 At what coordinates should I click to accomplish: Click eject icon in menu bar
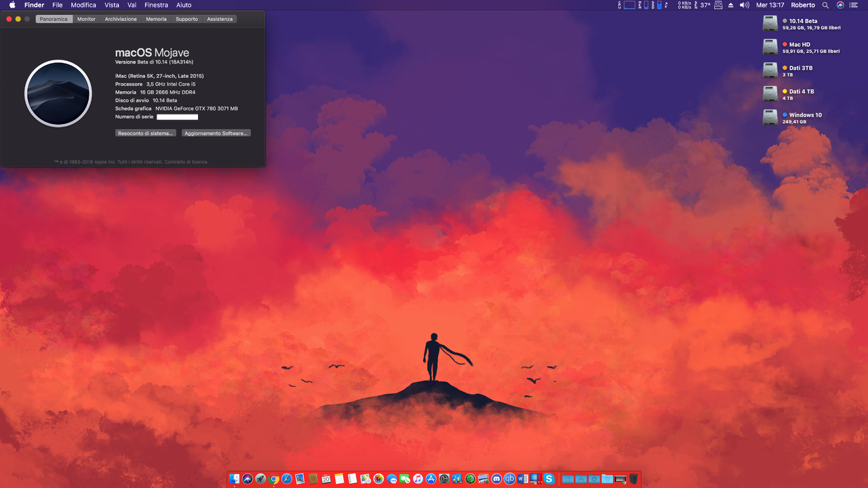[730, 5]
